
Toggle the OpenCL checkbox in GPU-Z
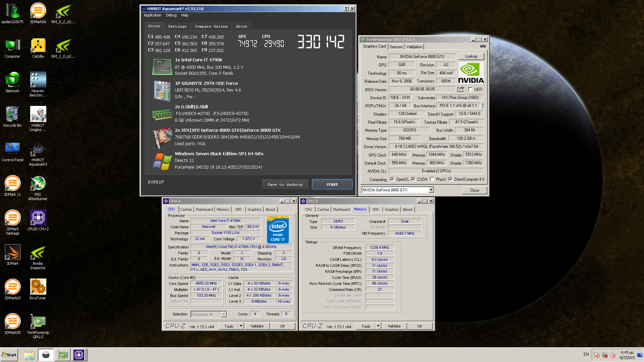[392, 179]
